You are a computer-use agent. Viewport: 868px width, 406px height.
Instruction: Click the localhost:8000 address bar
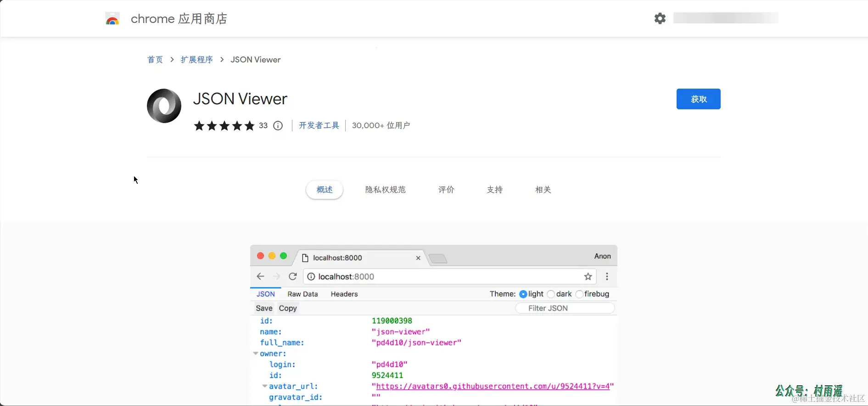(449, 276)
